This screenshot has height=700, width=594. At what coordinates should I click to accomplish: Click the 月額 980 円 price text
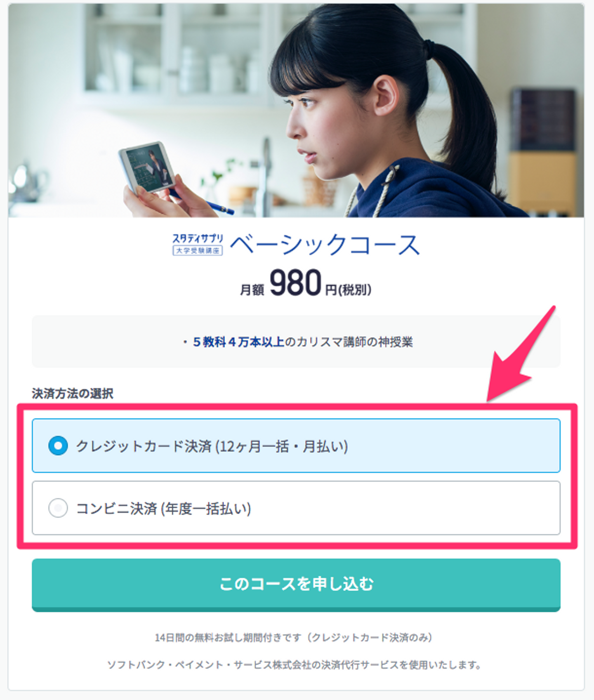pyautogui.click(x=306, y=284)
